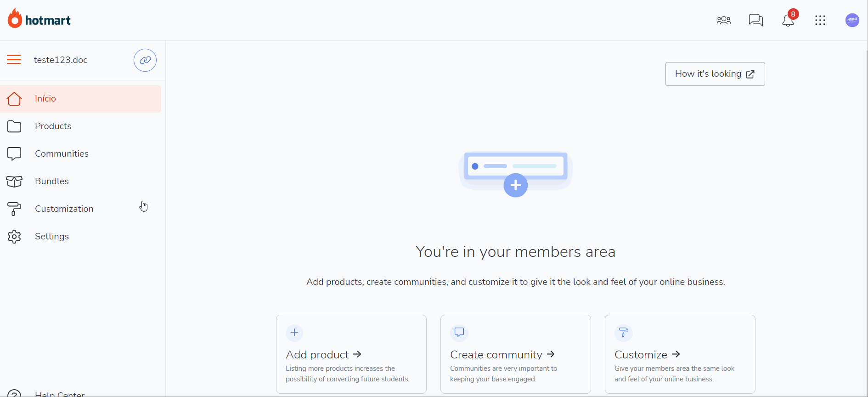Click the Listing more products description text
This screenshot has width=868, height=397.
pos(348,374)
